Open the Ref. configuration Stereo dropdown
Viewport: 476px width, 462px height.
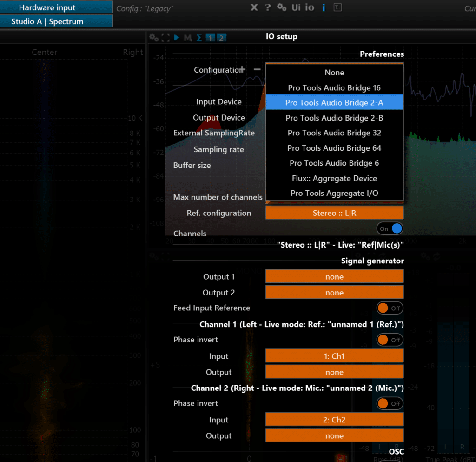tap(334, 213)
